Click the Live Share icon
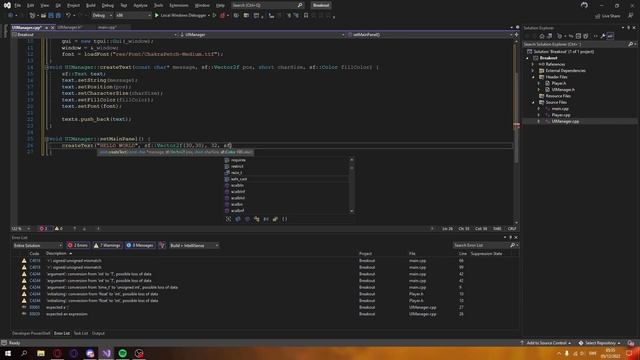640x360 pixels. pos(598,16)
